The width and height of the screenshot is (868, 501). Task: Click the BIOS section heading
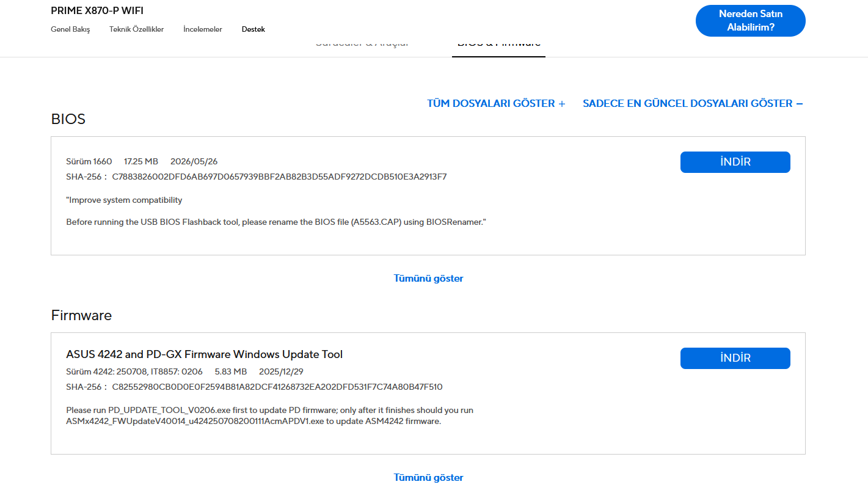68,119
